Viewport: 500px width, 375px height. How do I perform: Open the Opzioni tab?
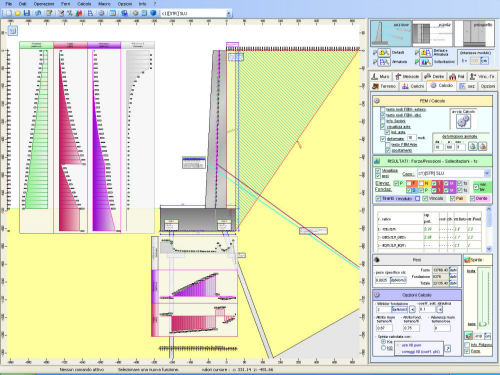tap(487, 86)
